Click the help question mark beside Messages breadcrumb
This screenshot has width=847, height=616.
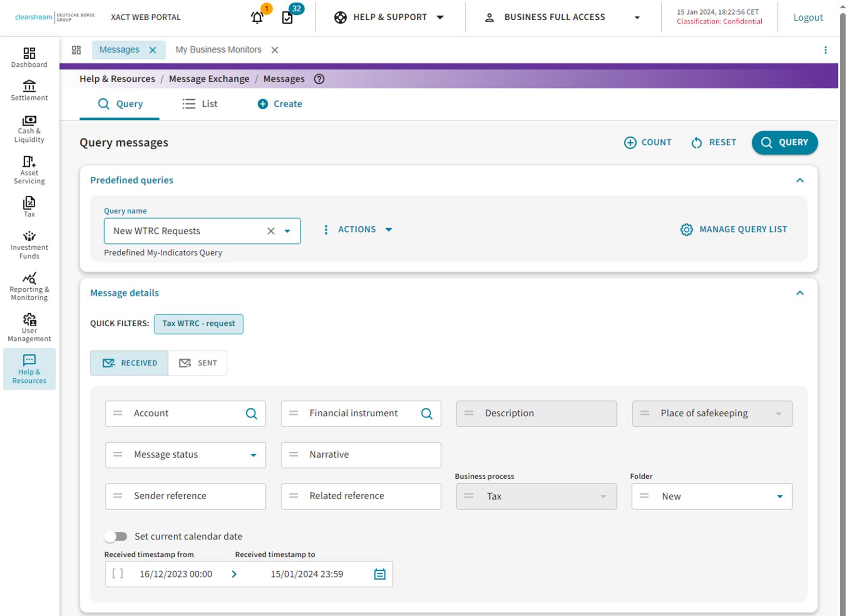tap(319, 79)
